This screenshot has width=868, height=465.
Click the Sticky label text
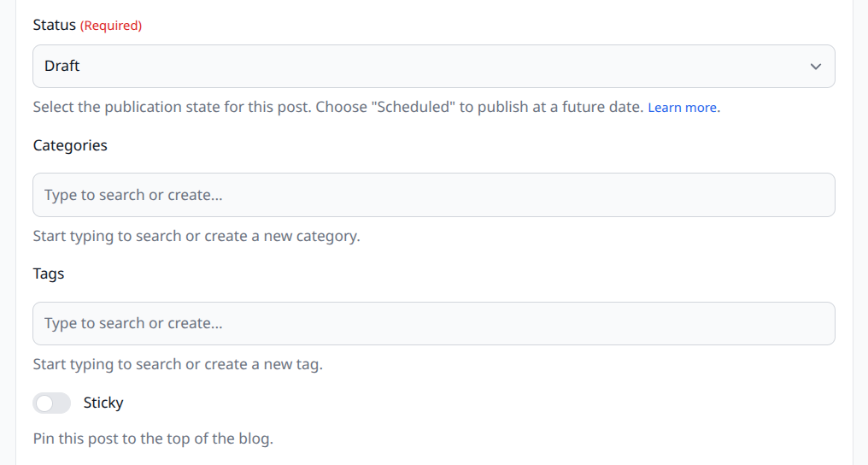[103, 403]
